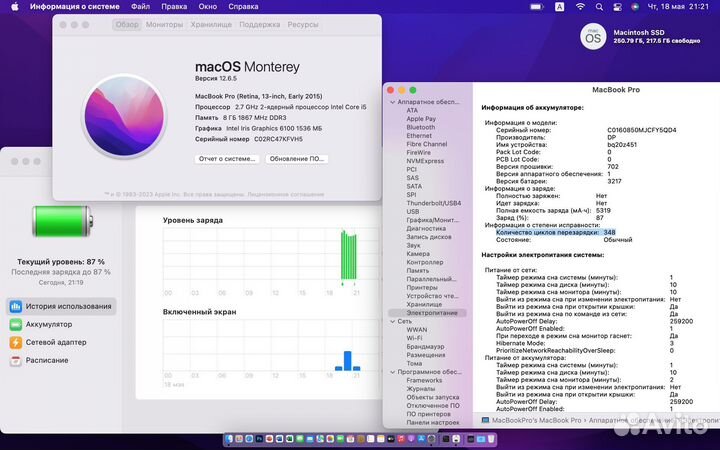
Task: Open the Лицензионное соглашение link
Action: 286,194
